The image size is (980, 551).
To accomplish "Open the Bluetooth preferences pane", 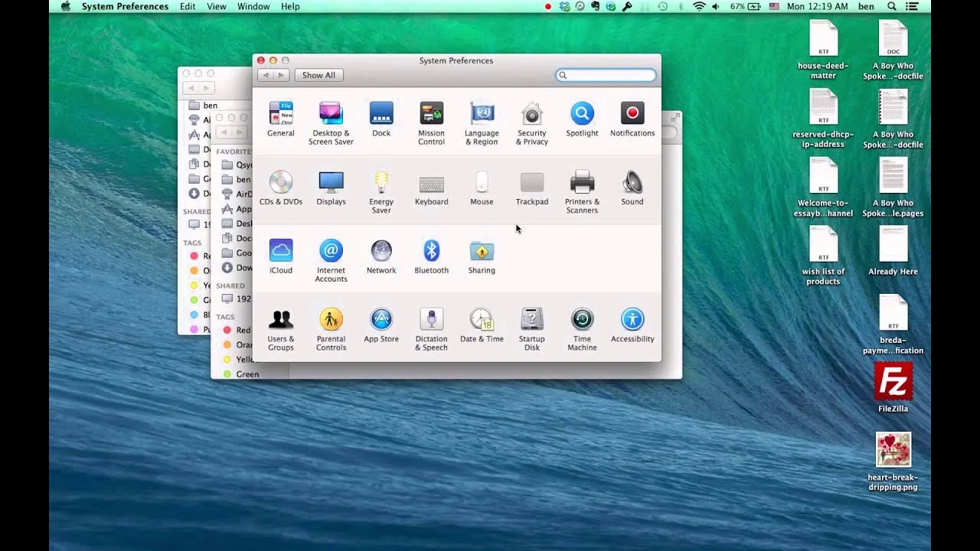I will coord(431,256).
